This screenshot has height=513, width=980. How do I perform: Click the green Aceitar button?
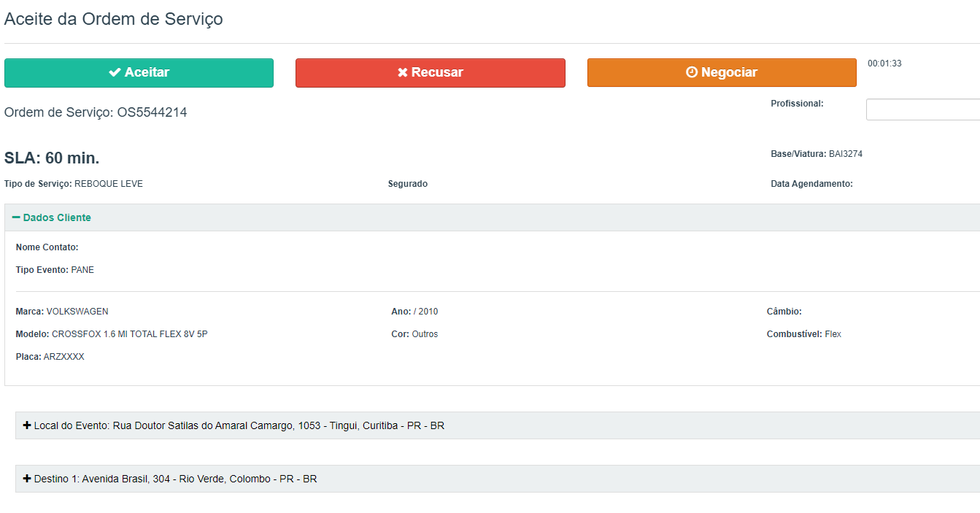[139, 73]
